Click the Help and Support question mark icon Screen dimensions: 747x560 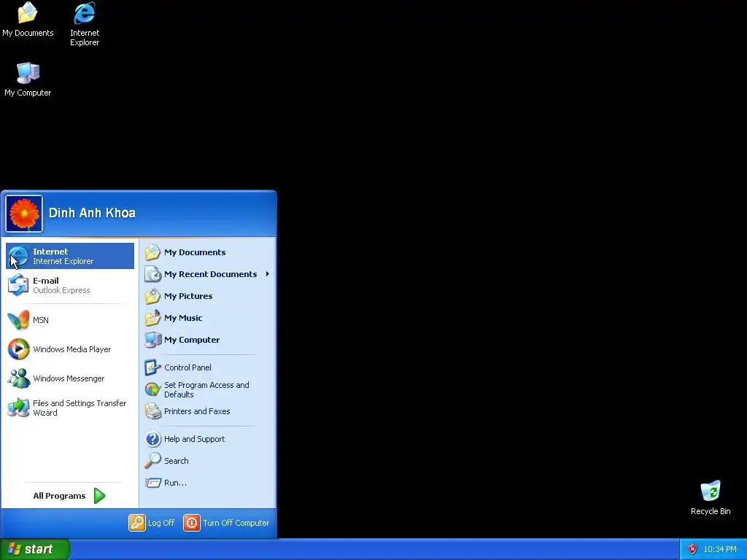[x=153, y=439]
